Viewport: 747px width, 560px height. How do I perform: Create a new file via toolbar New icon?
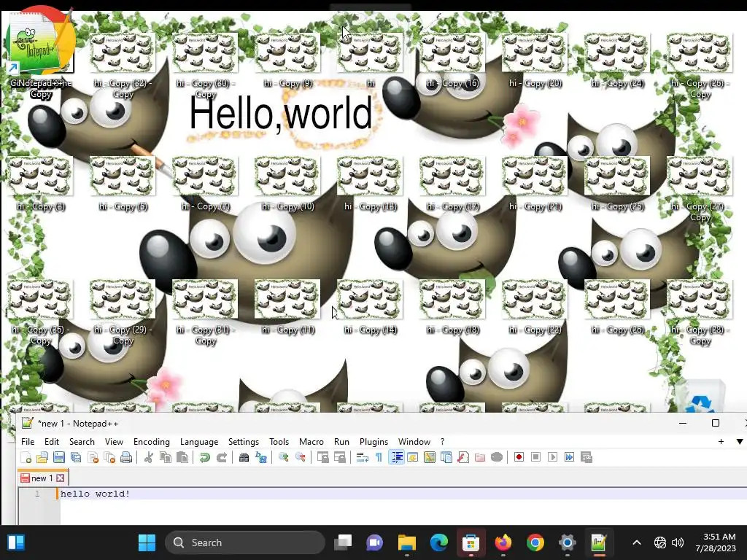pos(26,458)
